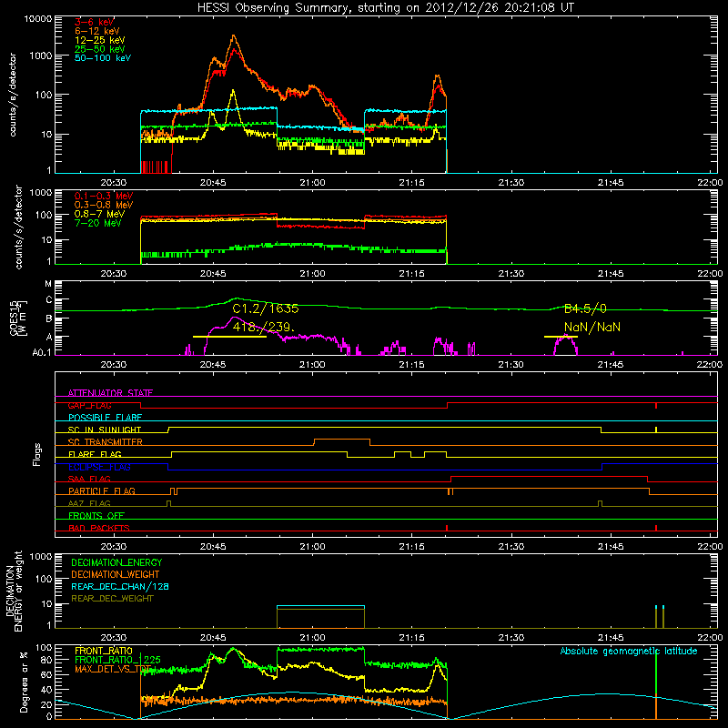Click the FLARE_FLAG label
The width and height of the screenshot is (728, 728).
(x=95, y=454)
